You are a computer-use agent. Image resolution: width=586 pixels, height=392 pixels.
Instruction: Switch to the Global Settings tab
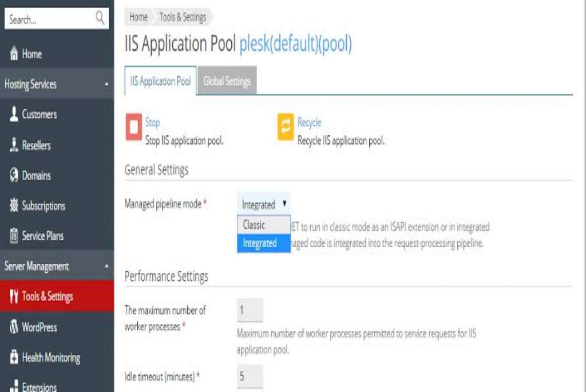pos(227,81)
